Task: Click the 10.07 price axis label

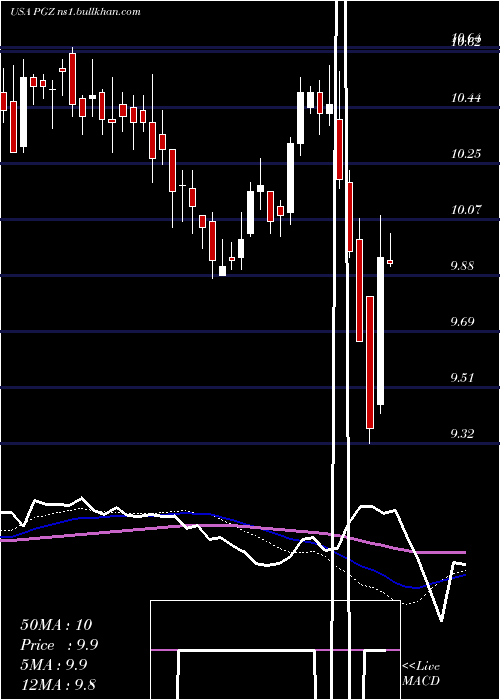Action: pyautogui.click(x=466, y=210)
